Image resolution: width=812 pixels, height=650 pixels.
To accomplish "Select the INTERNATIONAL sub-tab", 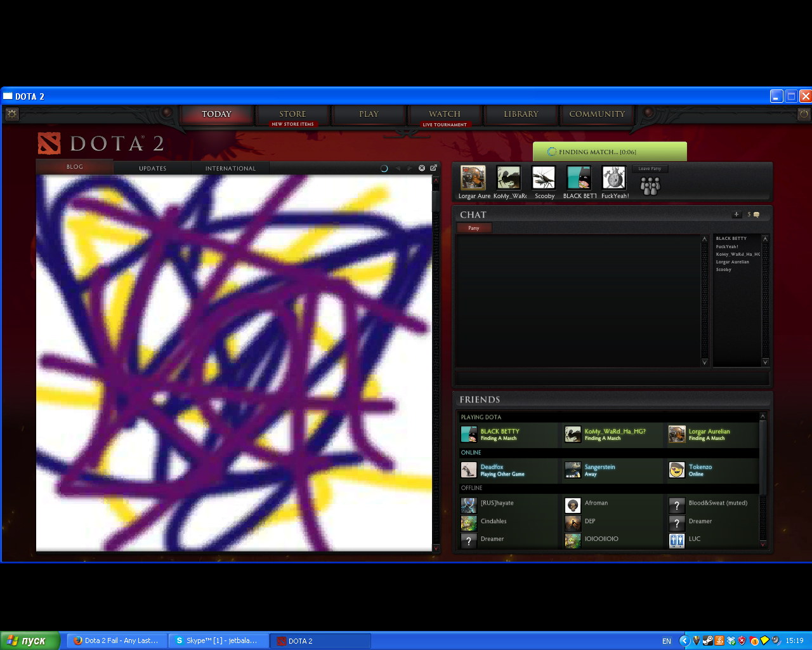I will [230, 168].
